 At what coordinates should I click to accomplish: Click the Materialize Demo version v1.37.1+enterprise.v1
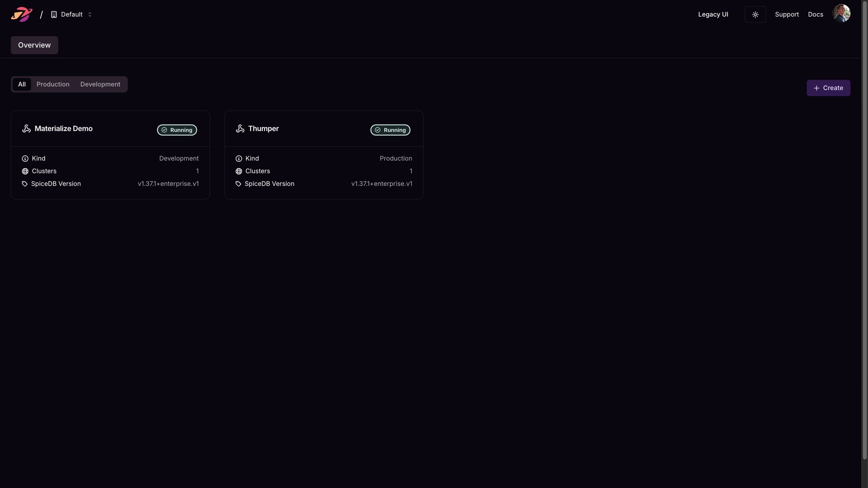[168, 183]
